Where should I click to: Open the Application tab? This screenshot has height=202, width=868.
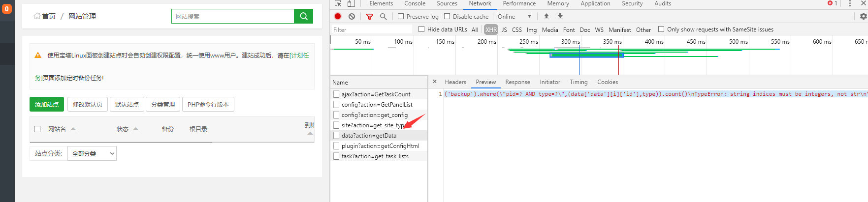point(595,3)
